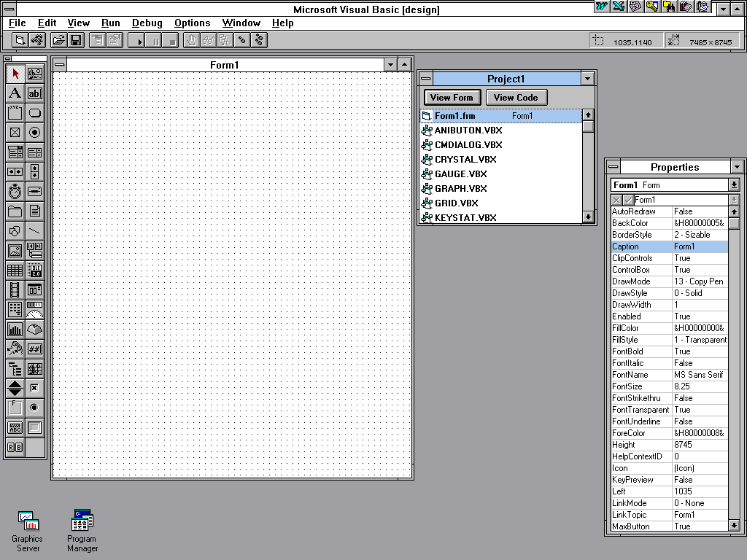Open the Graphics Server desktop icon

27,531
